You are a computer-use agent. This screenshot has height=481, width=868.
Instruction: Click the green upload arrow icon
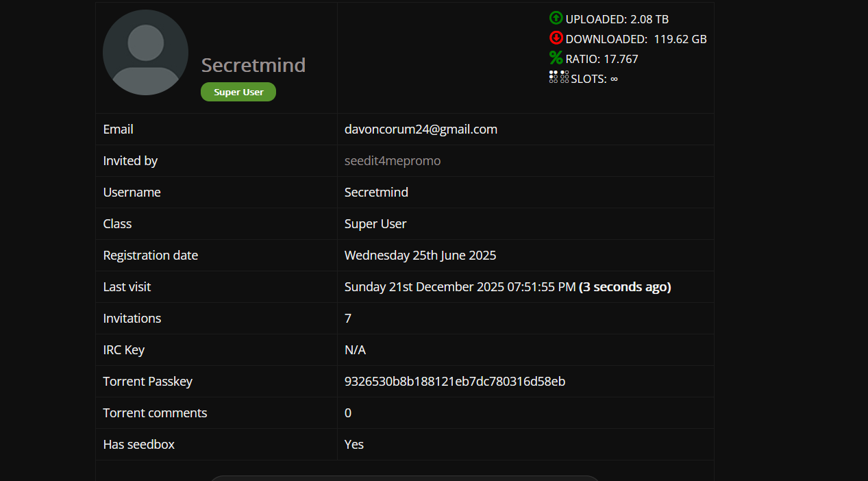[x=556, y=18]
